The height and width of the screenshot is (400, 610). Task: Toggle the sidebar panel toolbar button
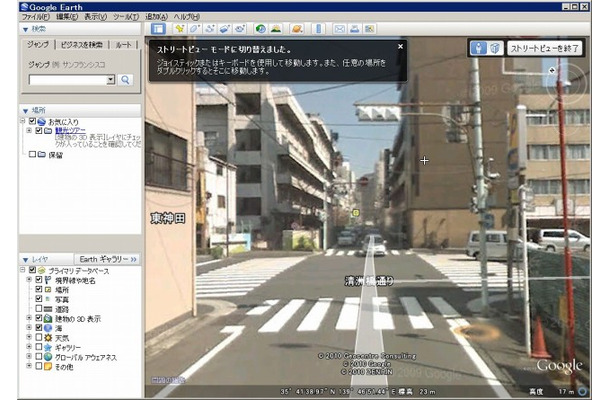pos(158,29)
